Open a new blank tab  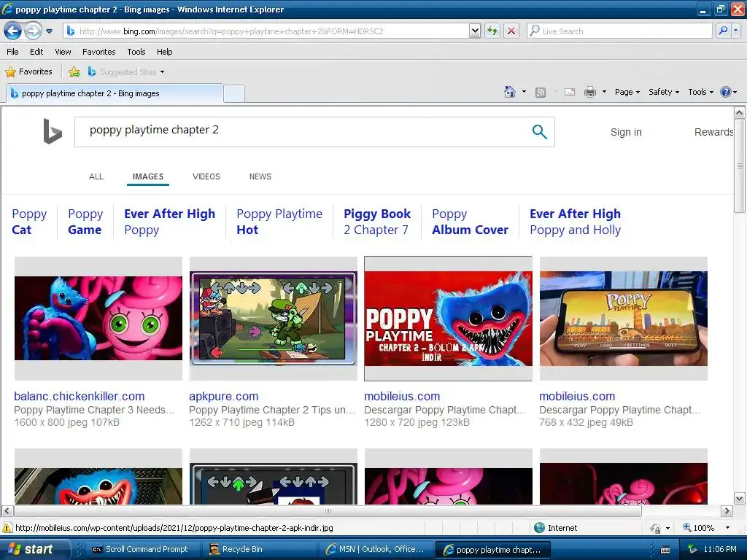coord(234,93)
